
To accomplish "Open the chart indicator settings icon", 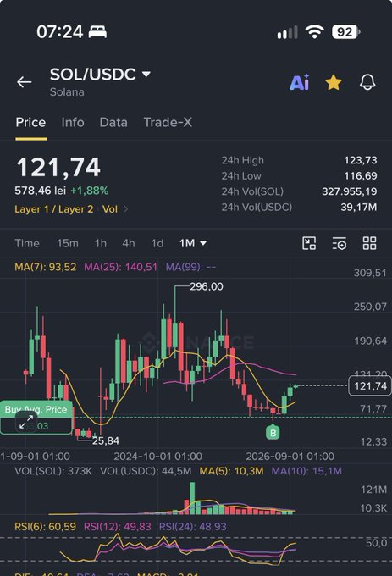I will [340, 243].
